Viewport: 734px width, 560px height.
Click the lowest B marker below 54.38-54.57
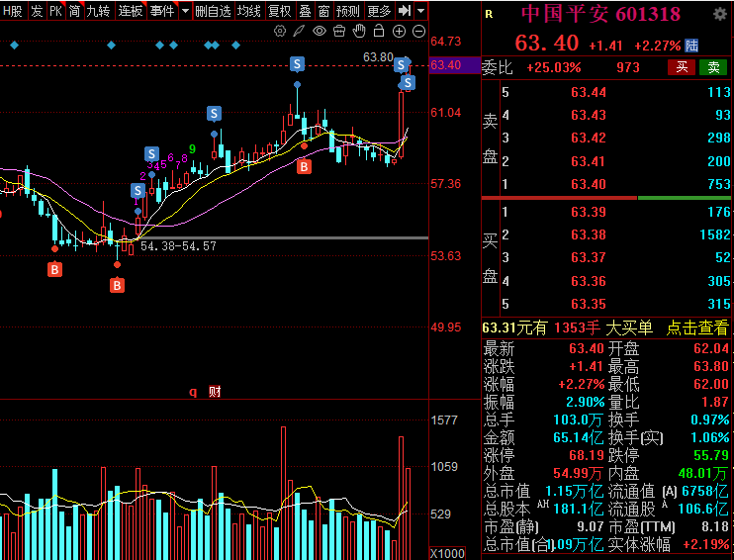point(117,285)
